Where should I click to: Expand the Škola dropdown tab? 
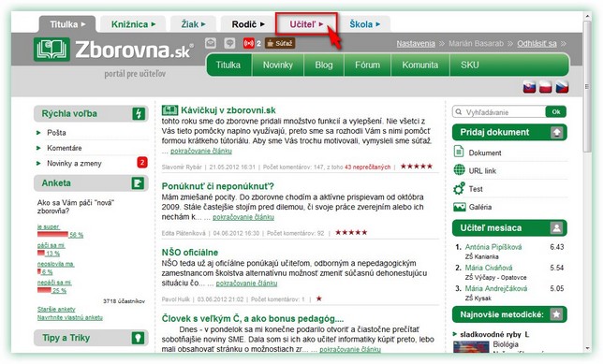point(364,24)
